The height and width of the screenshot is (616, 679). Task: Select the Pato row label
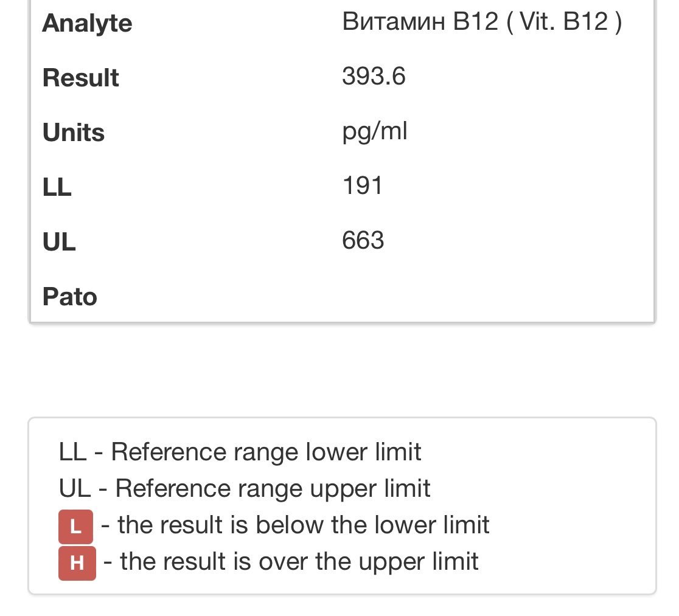69,297
